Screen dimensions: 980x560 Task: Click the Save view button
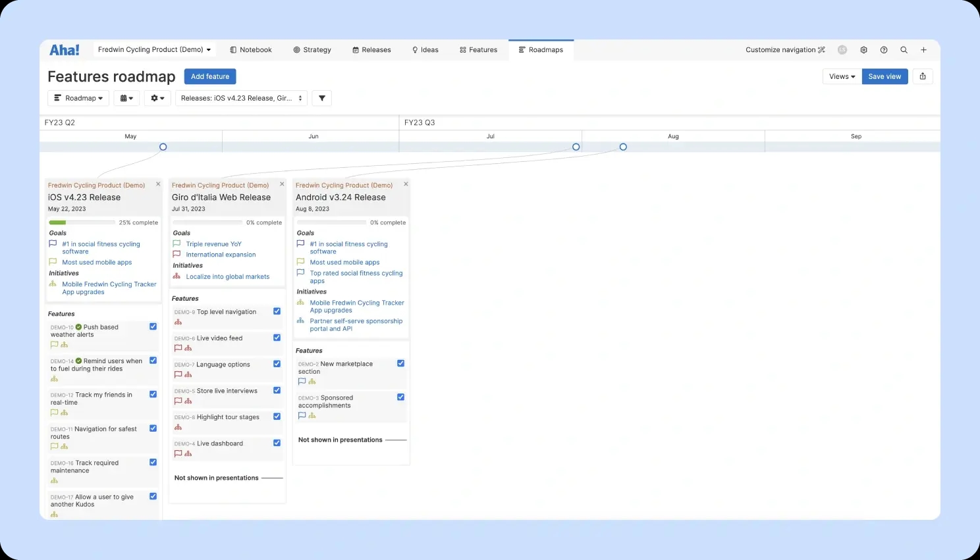click(885, 76)
